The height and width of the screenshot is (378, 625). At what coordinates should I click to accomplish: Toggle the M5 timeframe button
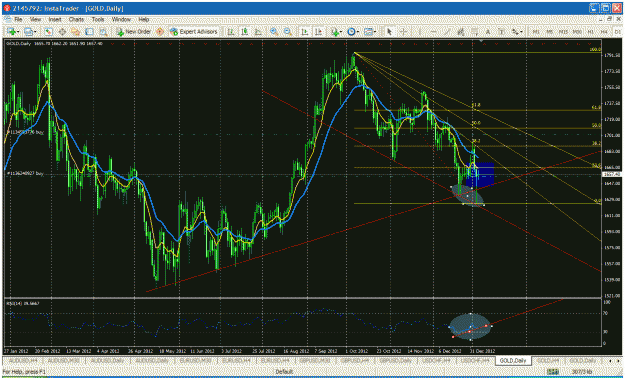(x=549, y=32)
